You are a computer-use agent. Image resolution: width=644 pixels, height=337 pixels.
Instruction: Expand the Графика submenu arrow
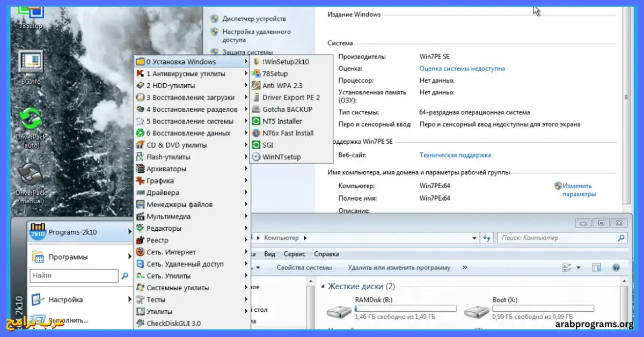[x=246, y=181]
